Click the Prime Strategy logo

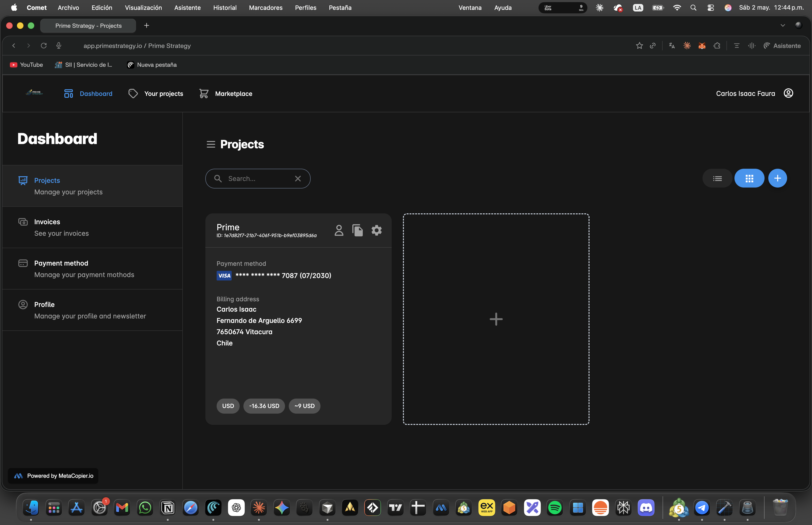pos(34,92)
